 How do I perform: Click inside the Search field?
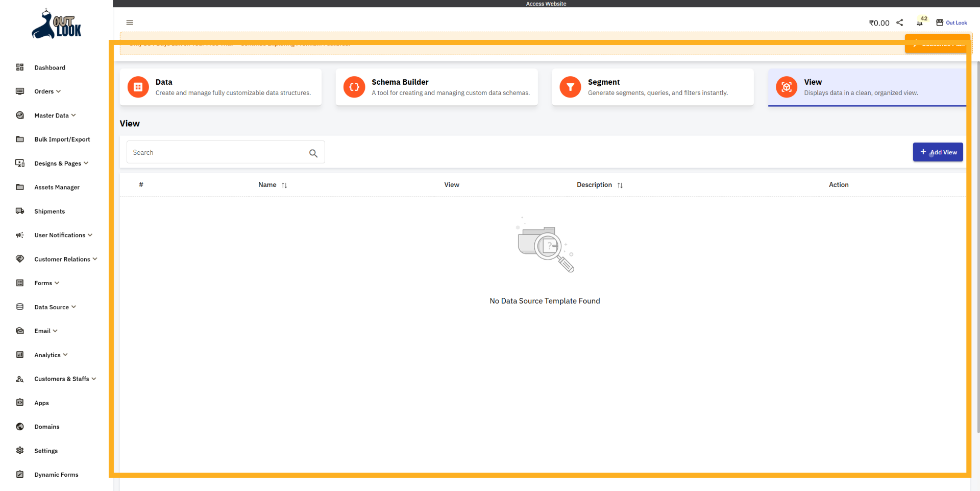point(214,152)
